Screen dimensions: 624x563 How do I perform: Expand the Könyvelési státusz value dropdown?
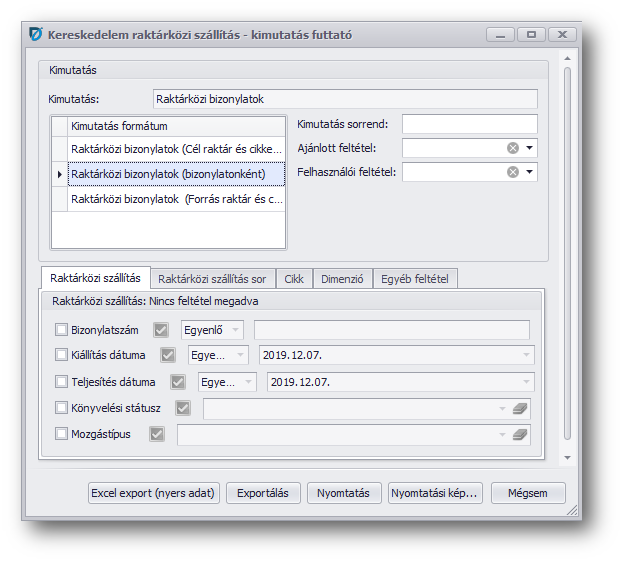click(x=502, y=409)
